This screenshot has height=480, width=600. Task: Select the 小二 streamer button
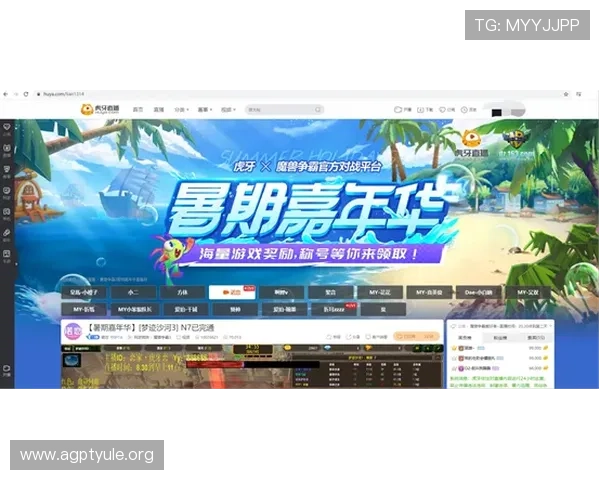click(x=133, y=292)
